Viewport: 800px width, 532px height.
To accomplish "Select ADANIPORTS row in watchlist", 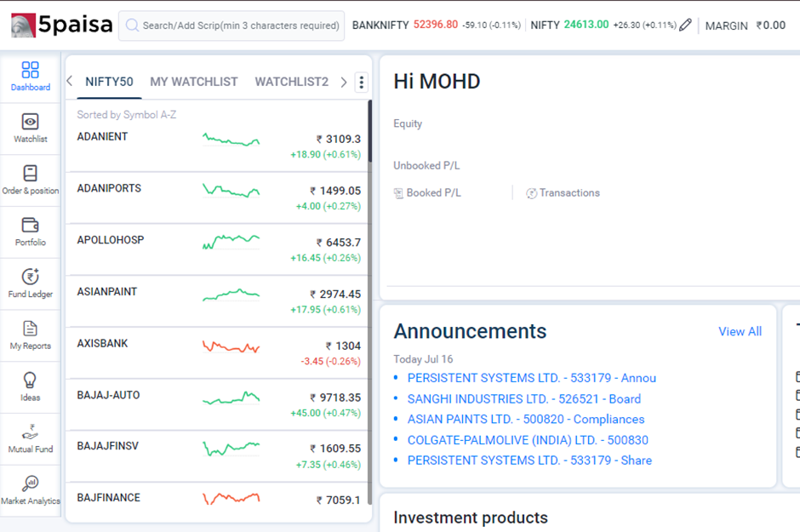I will click(217, 197).
